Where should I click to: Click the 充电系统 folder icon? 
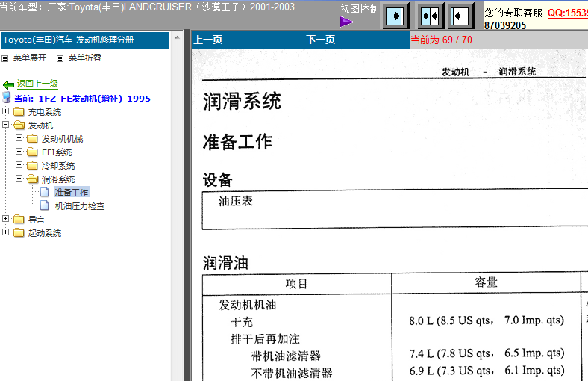coord(19,111)
